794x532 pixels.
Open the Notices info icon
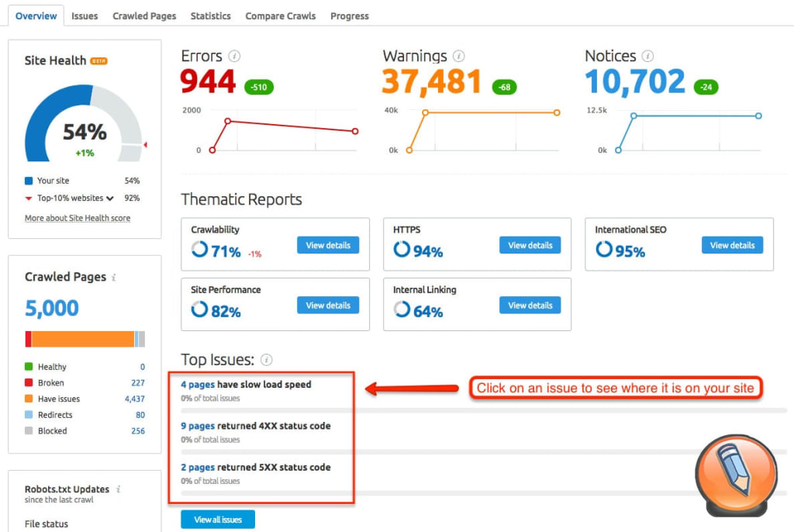648,56
